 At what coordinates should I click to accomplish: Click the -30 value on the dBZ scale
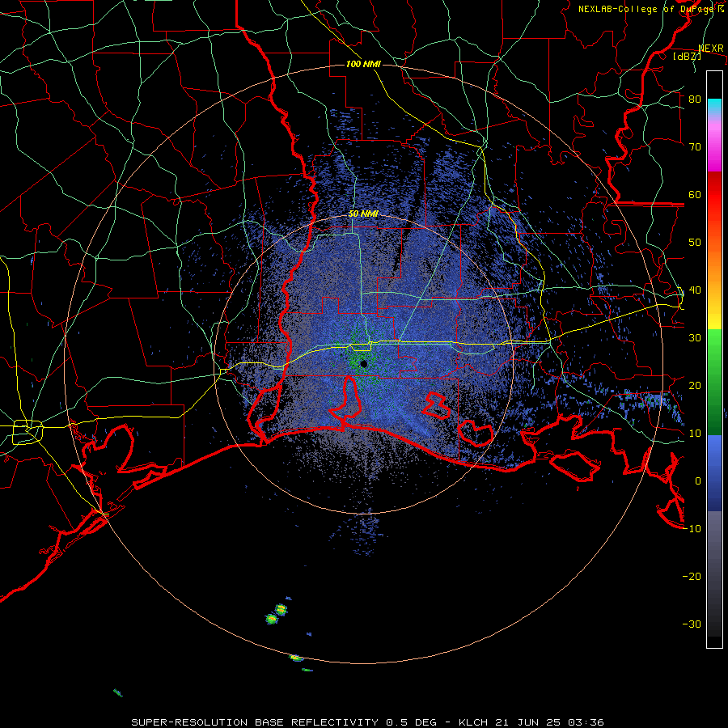[692, 624]
